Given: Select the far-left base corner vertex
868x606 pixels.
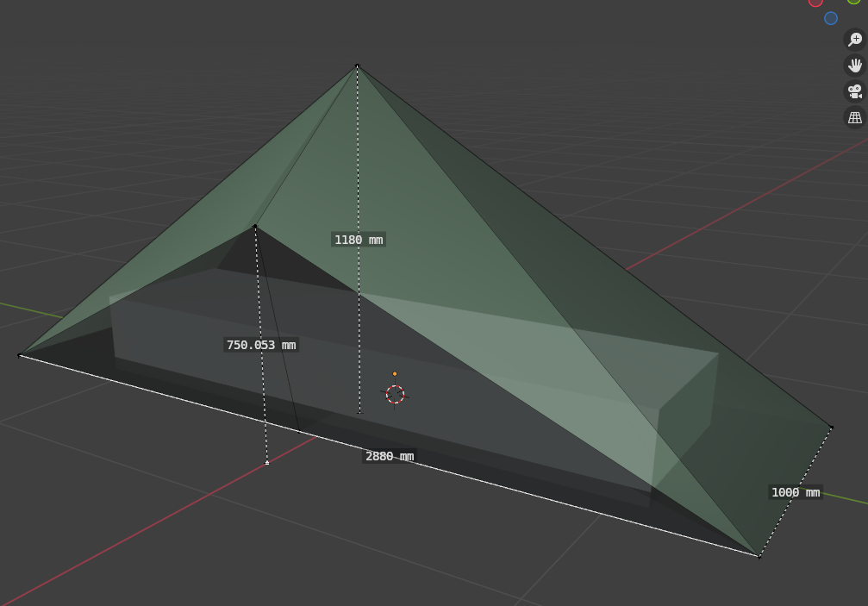Looking at the screenshot, I should [x=20, y=355].
